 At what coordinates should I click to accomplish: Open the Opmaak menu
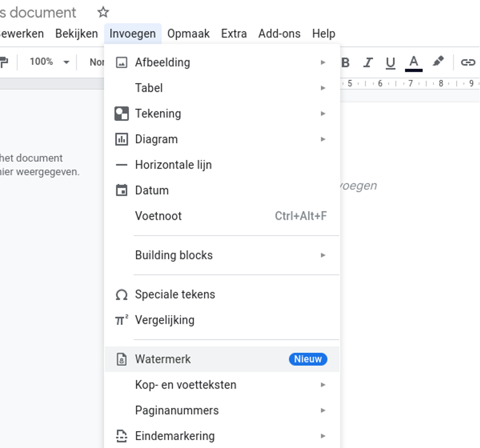pos(188,34)
